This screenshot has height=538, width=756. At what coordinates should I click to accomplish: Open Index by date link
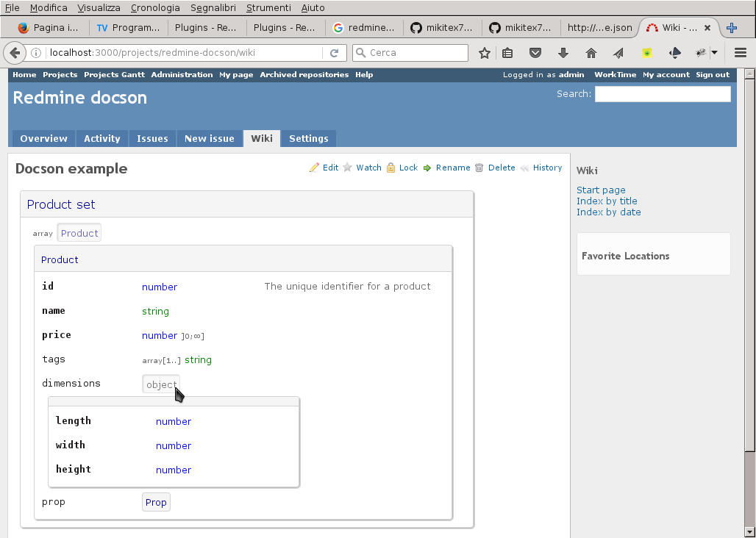(609, 212)
